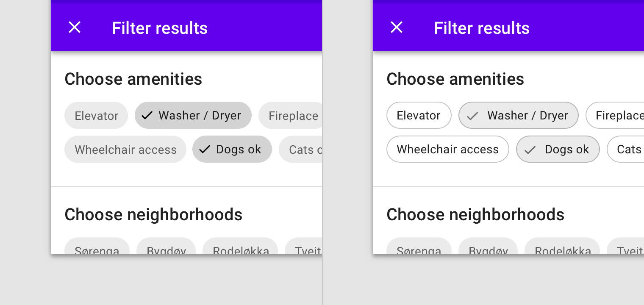Screen dimensions: 644x305
Task: Click the X close icon on the right filter panel
Action: coord(396,27)
